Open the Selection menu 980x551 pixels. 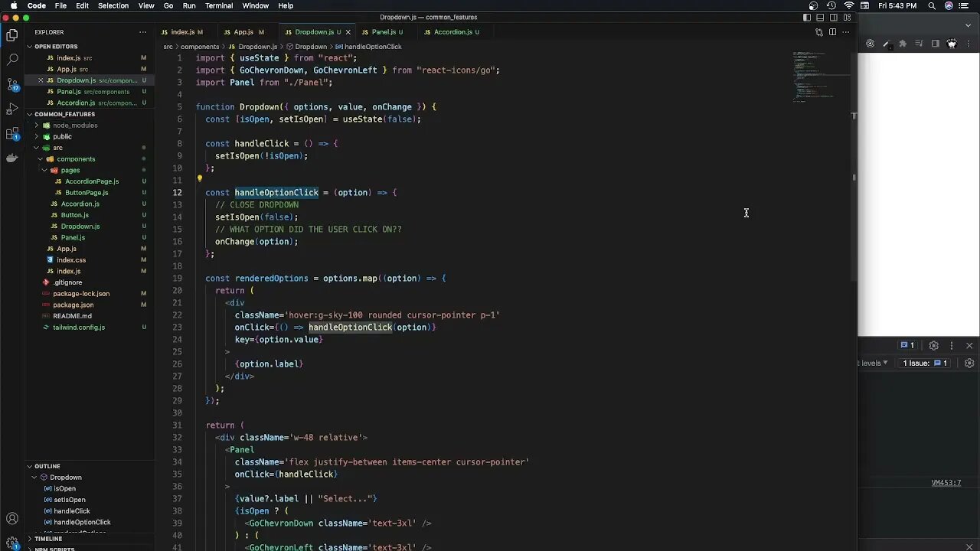(x=113, y=5)
